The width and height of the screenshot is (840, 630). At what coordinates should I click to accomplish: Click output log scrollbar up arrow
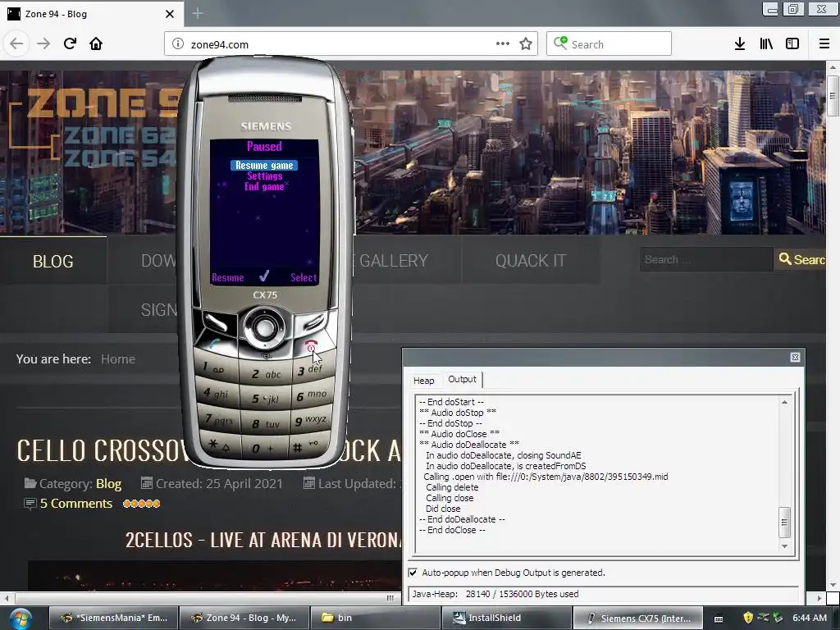pos(784,402)
